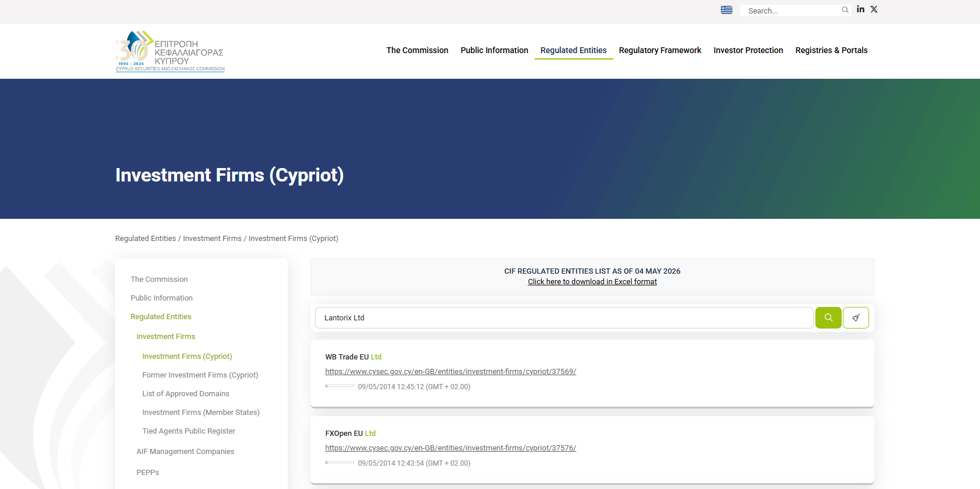Click the Investment Firms (Cypriot) page title

coord(229,175)
